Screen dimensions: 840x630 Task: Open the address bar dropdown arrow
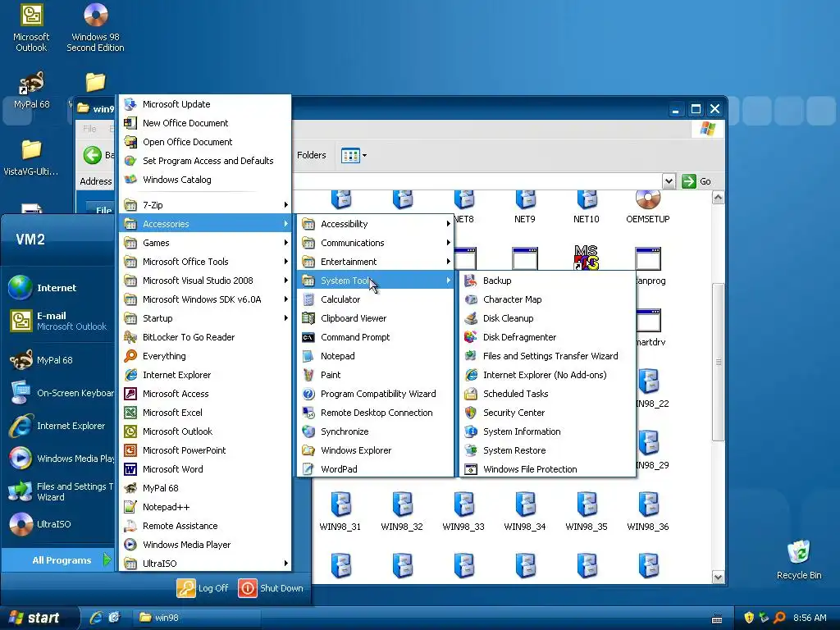pyautogui.click(x=668, y=181)
